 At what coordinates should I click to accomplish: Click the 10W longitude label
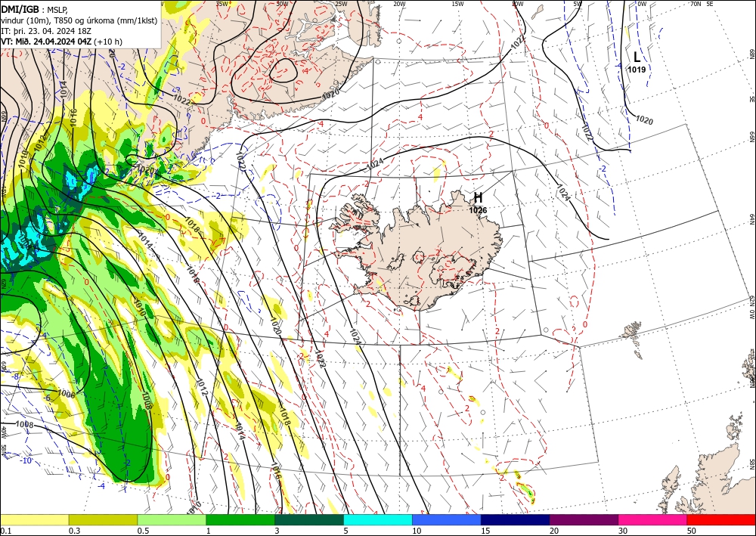[517, 4]
